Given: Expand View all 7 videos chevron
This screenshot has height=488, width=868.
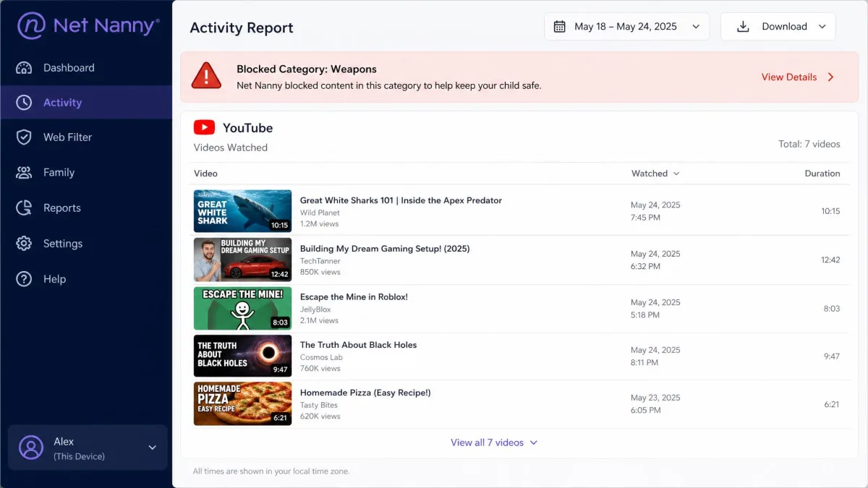Looking at the screenshot, I should pos(534,442).
